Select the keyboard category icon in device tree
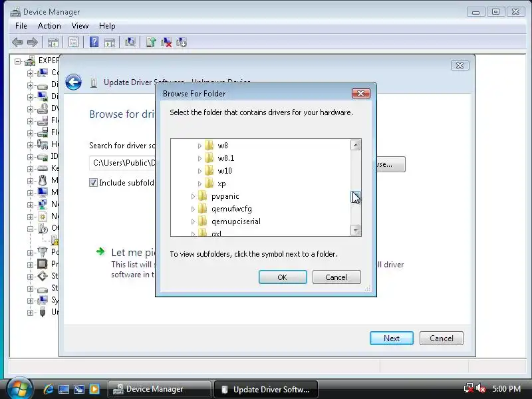The image size is (532, 399). tap(43, 168)
